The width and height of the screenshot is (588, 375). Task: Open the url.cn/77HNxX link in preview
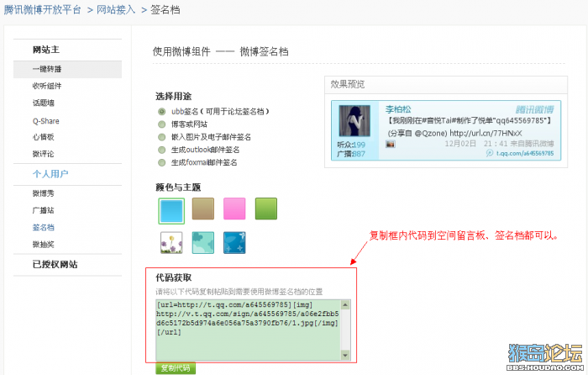tap(486, 133)
